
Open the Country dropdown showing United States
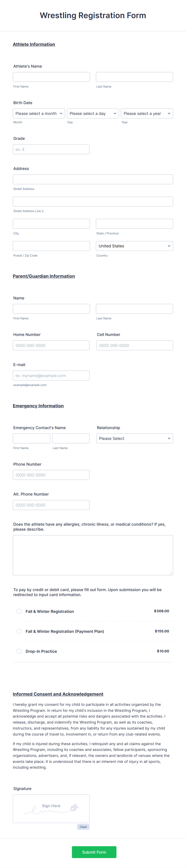pos(134,246)
